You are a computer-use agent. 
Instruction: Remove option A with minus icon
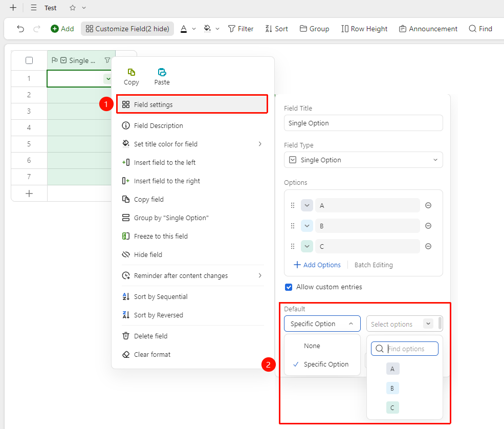(x=428, y=205)
